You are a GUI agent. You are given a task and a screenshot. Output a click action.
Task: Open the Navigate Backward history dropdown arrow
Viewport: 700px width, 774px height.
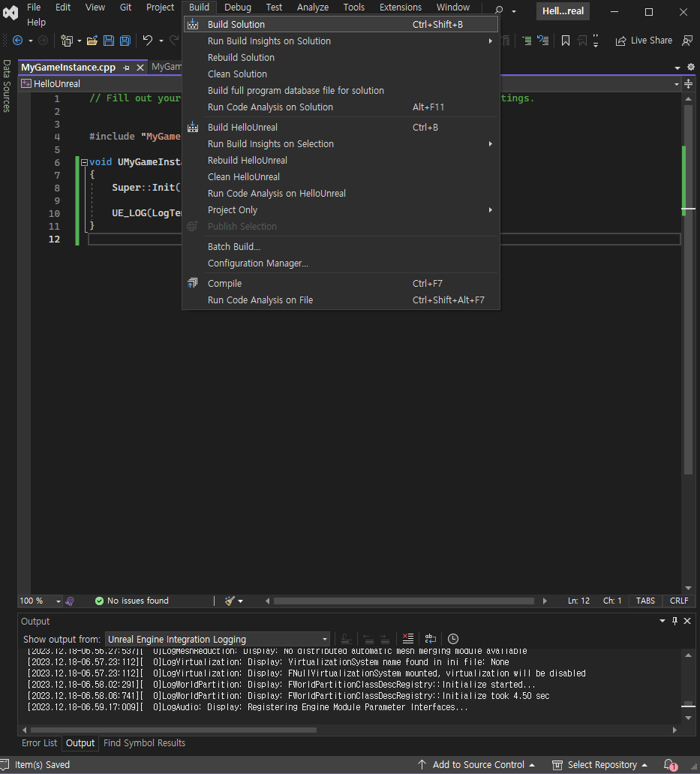point(31,41)
